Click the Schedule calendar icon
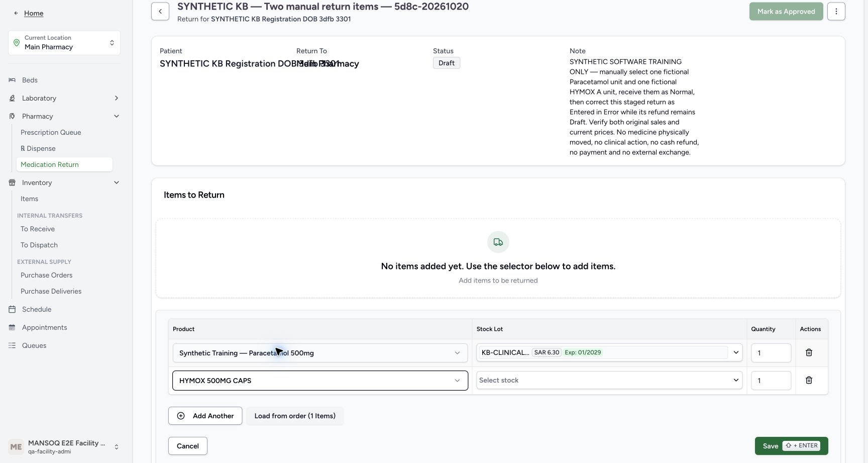Image resolution: width=868 pixels, height=463 pixels. [12, 309]
